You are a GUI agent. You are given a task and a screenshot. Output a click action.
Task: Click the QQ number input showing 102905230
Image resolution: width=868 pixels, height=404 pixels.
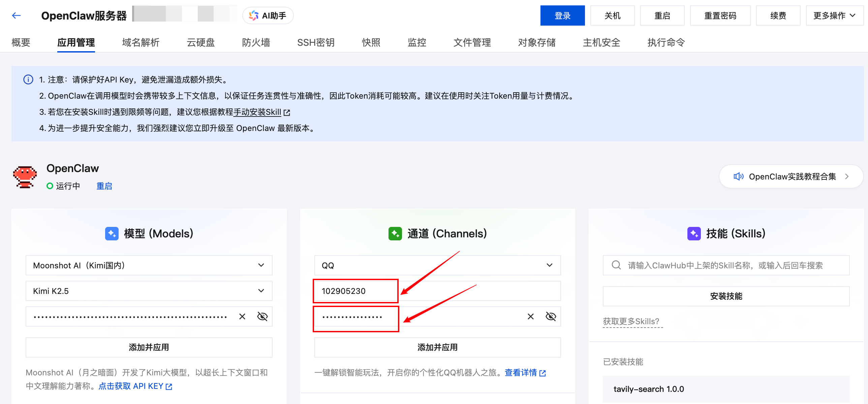click(x=355, y=291)
